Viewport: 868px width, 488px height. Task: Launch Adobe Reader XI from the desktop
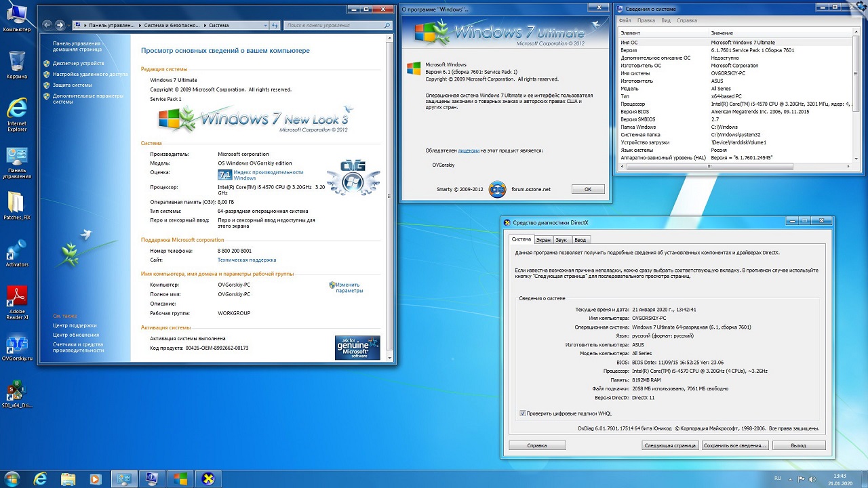[17, 300]
